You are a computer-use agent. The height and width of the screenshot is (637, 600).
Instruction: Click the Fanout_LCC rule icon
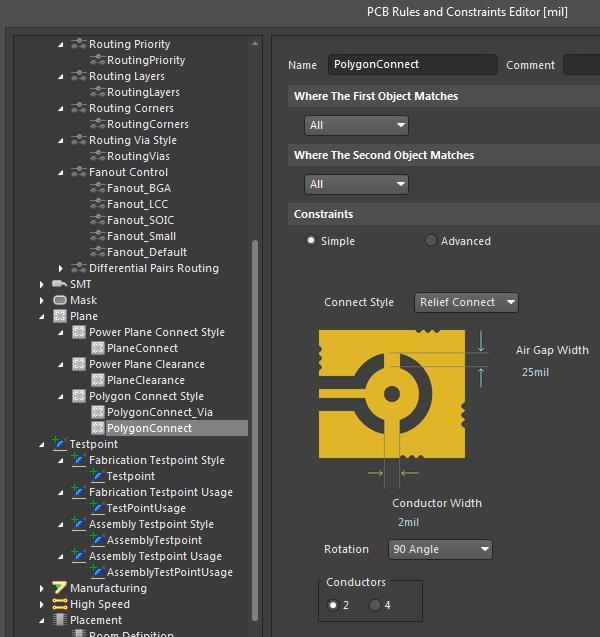pyautogui.click(x=97, y=204)
